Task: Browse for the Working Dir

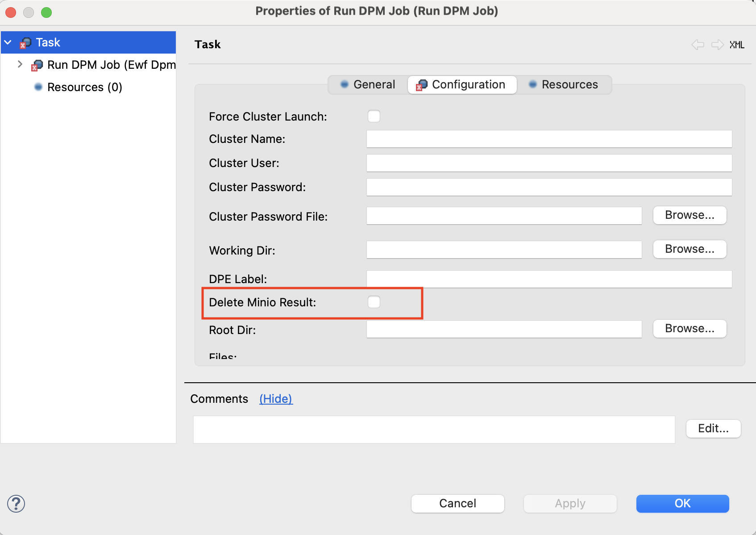Action: tap(690, 249)
